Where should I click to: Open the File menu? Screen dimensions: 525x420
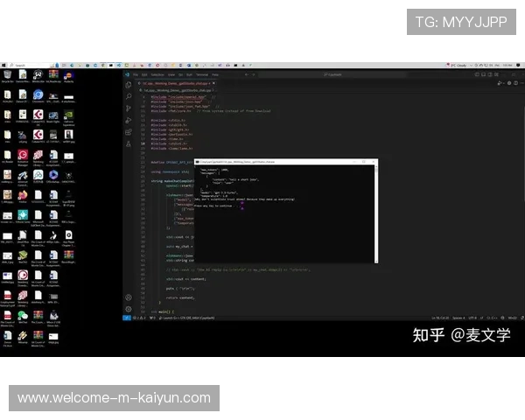point(135,74)
